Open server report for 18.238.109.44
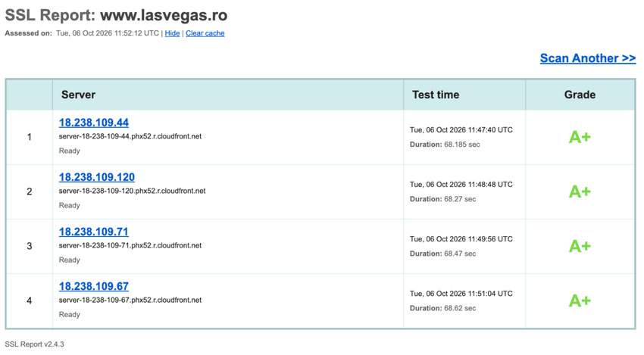This screenshot has height=355, width=644. [x=94, y=123]
